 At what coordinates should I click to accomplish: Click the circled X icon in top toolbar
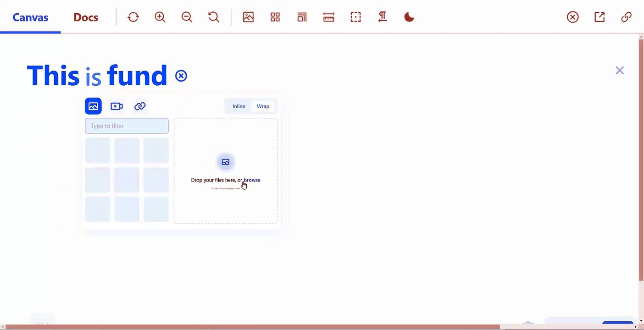[572, 17]
